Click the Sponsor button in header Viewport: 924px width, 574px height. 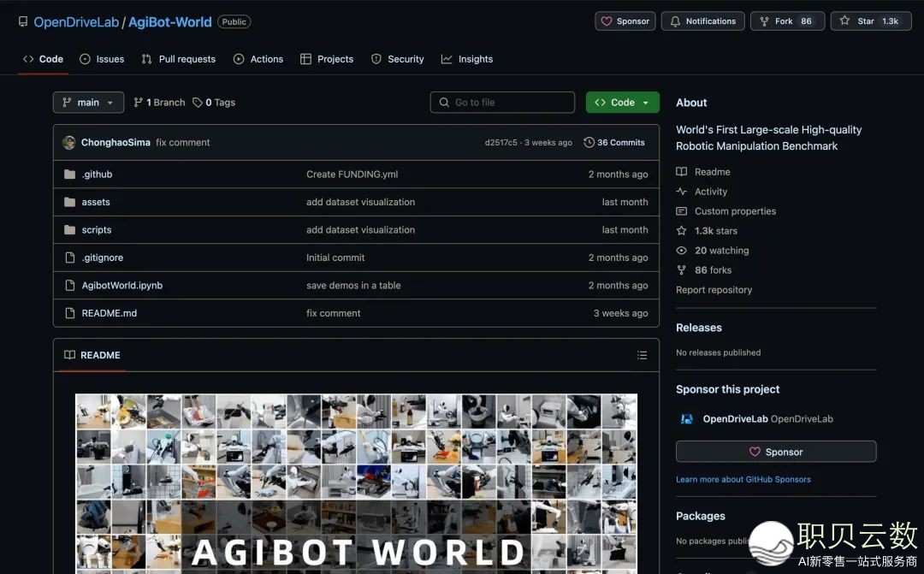(625, 21)
